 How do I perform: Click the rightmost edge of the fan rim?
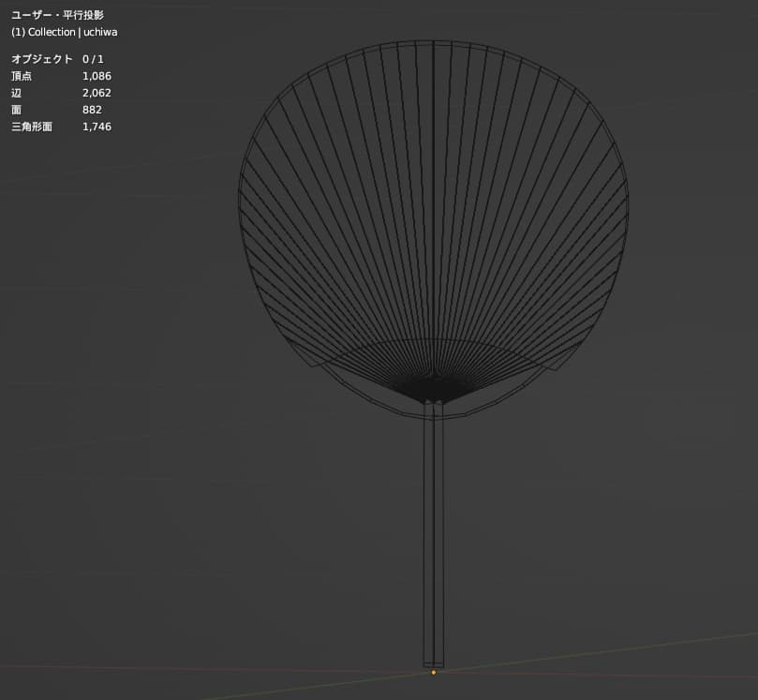[627, 201]
